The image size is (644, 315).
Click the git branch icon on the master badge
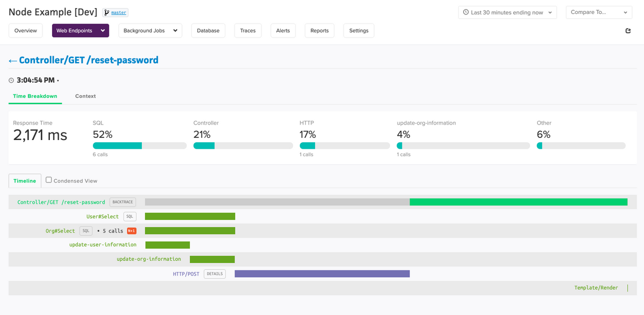click(107, 12)
